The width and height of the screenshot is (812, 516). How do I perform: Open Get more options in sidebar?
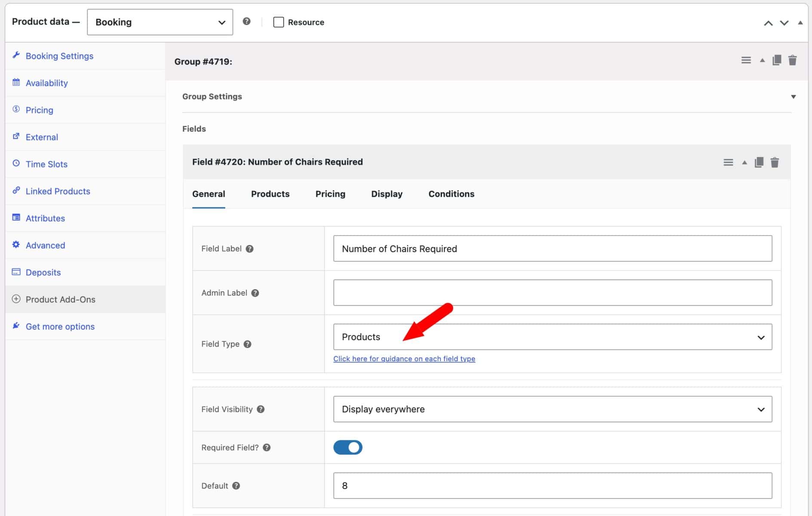[x=85, y=327]
